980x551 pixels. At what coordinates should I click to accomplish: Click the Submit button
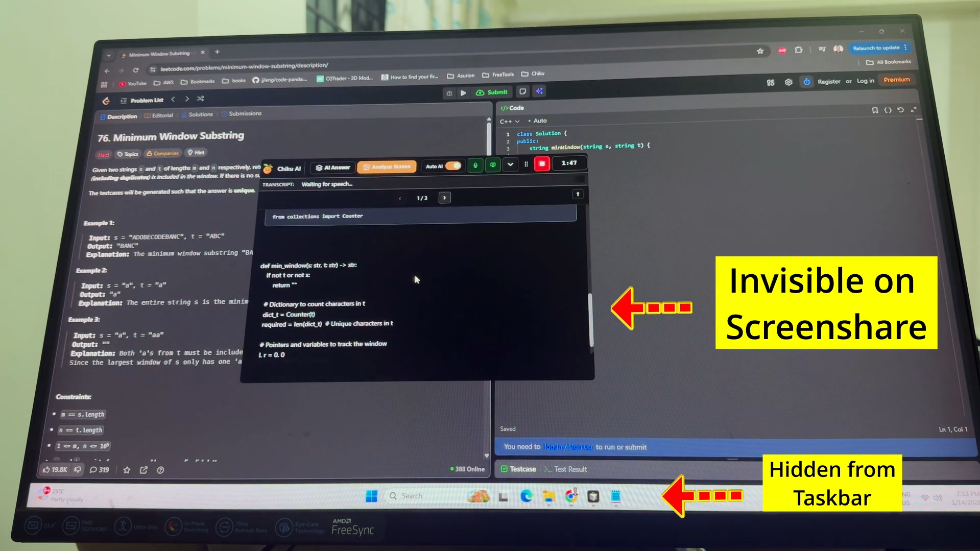click(492, 92)
